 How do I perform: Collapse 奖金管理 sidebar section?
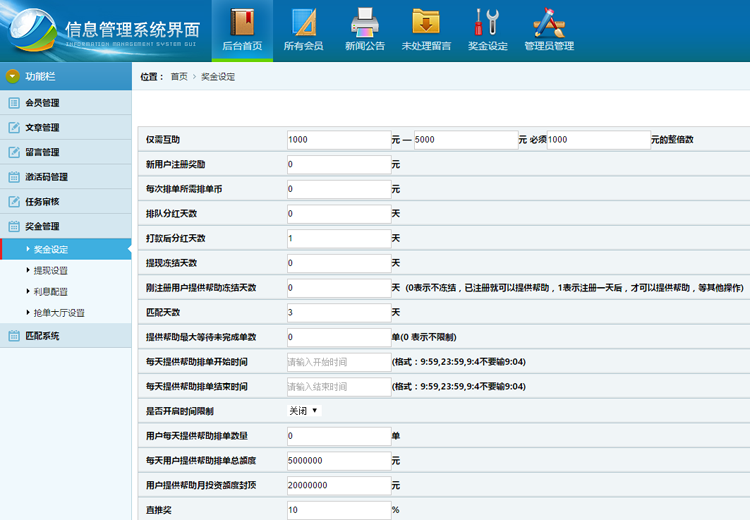[x=42, y=227]
